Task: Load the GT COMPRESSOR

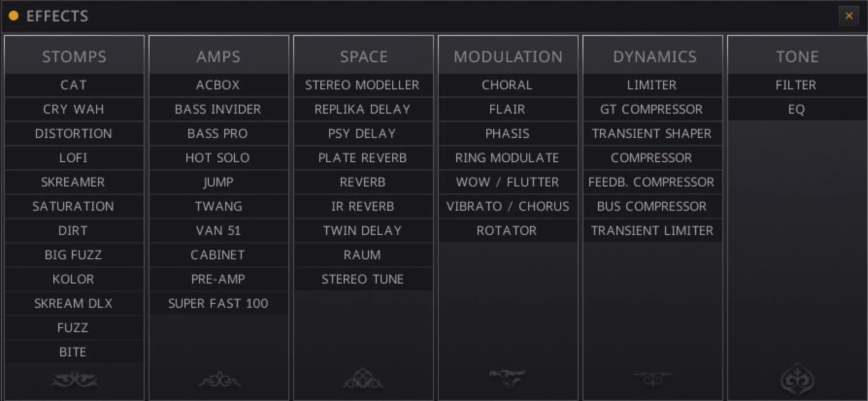Action: point(652,109)
